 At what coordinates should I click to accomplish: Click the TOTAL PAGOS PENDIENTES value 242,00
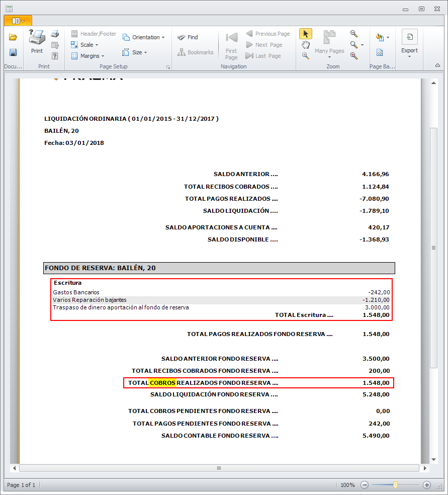(379, 424)
